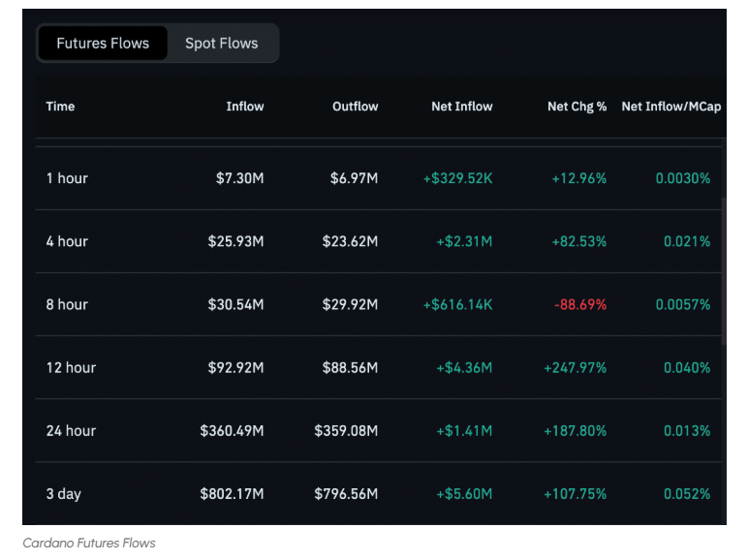Image resolution: width=748 pixels, height=560 pixels.
Task: Select the 24 hour row label
Action: [x=71, y=430]
